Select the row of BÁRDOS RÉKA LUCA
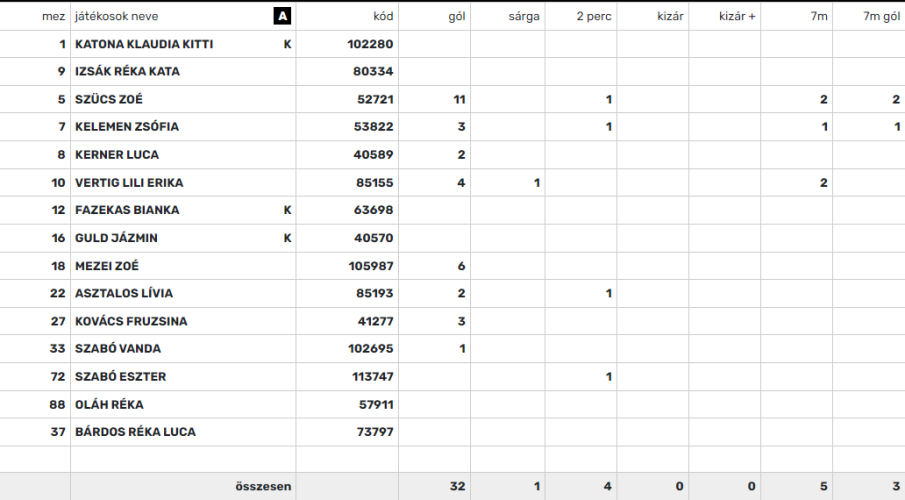Image resolution: width=905 pixels, height=500 pixels. tap(452, 432)
